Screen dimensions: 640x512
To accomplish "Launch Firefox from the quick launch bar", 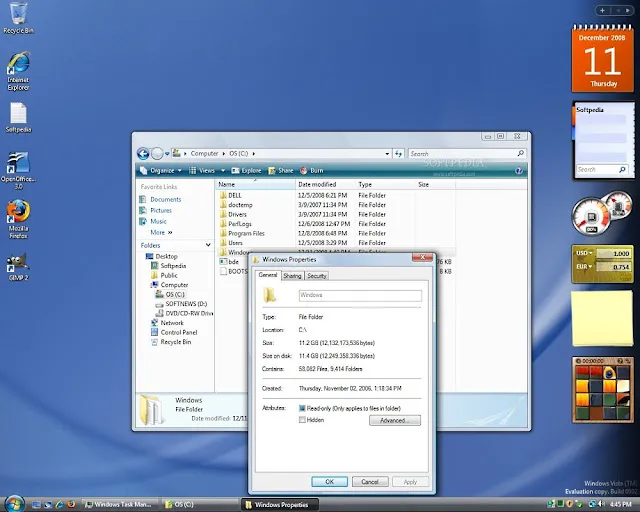I will pyautogui.click(x=71, y=505).
